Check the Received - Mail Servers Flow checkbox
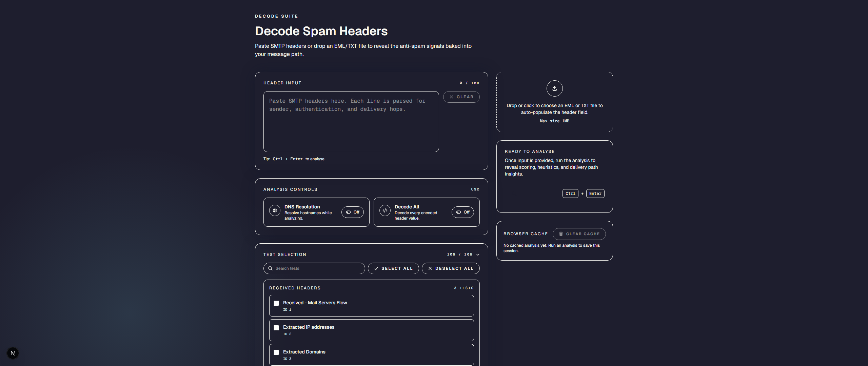Screen dimensions: 868x366 [276, 303]
